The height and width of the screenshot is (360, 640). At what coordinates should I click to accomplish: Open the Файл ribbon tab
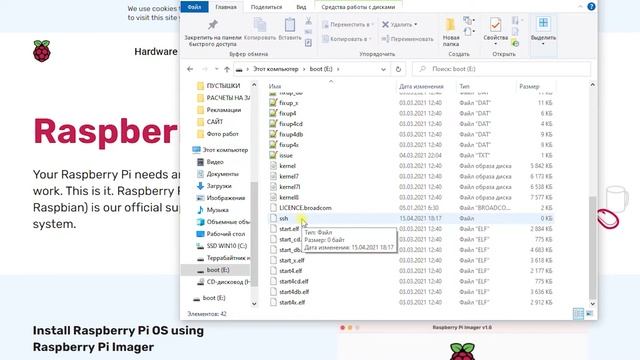point(194,7)
